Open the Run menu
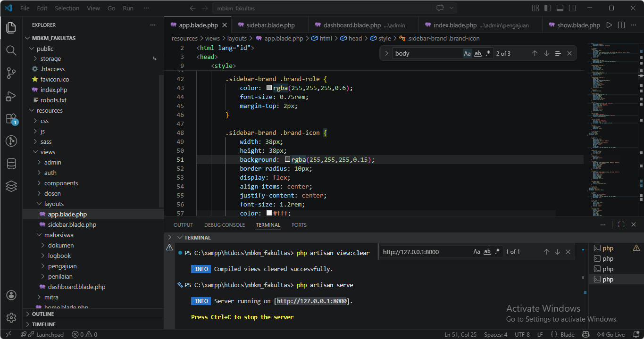 (x=128, y=8)
